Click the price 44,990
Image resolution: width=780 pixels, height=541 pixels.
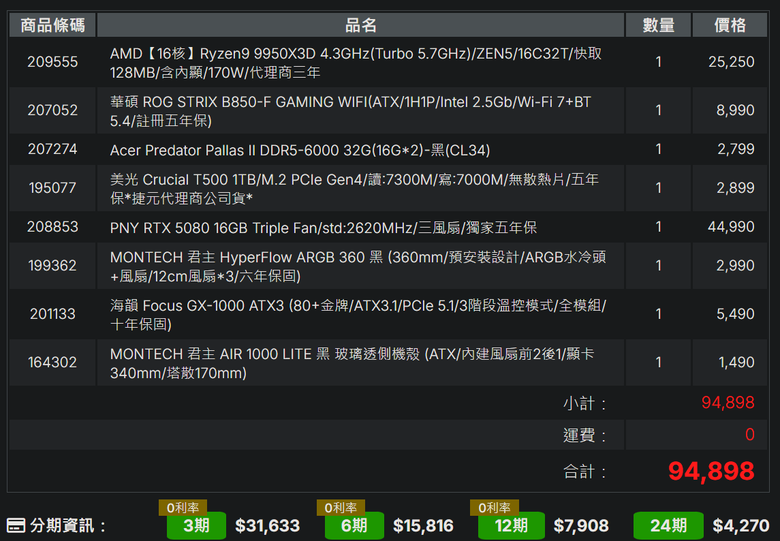click(731, 227)
